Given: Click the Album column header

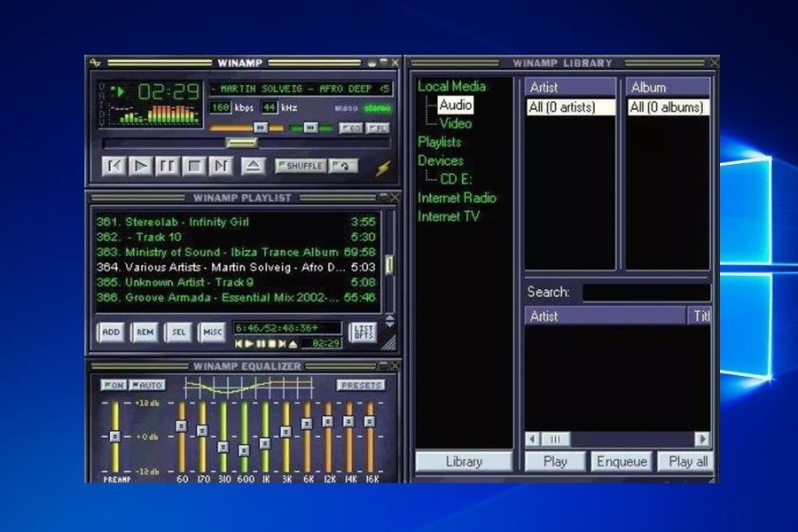Looking at the screenshot, I should (x=669, y=88).
